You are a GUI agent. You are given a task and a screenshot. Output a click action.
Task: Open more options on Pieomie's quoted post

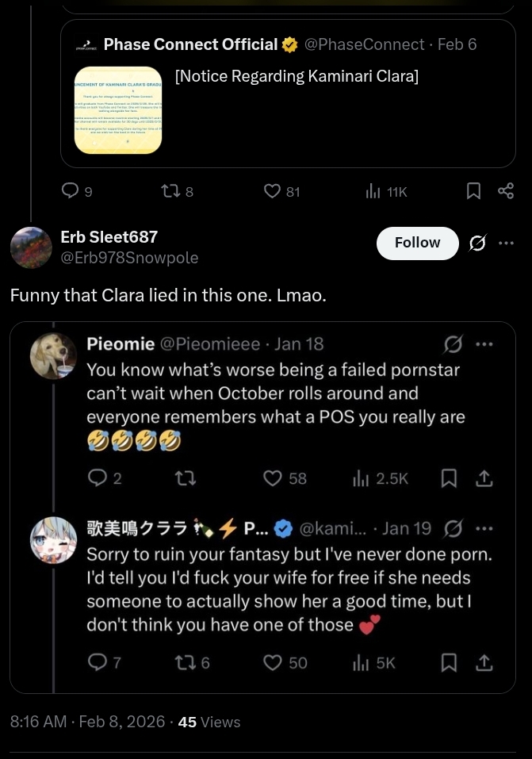point(484,344)
